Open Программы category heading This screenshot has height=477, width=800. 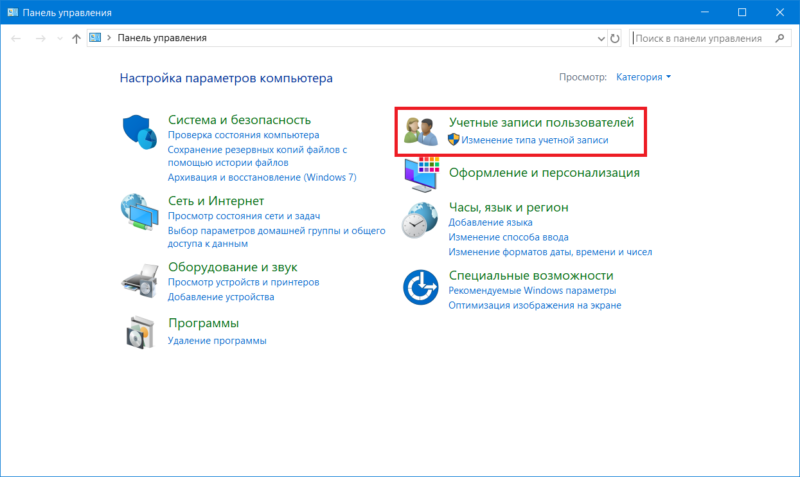click(x=204, y=323)
